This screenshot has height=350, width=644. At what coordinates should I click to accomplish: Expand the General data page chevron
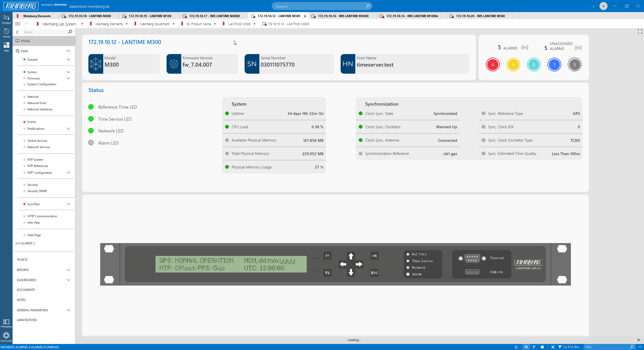68,60
